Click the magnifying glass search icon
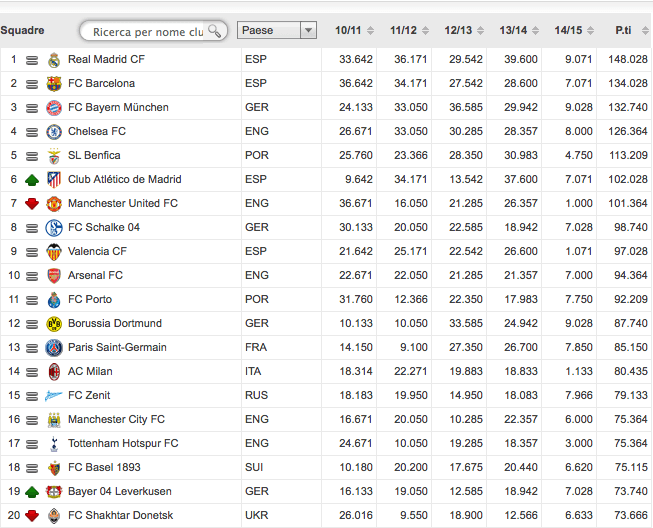Viewport: 653px width, 528px height. tap(215, 31)
